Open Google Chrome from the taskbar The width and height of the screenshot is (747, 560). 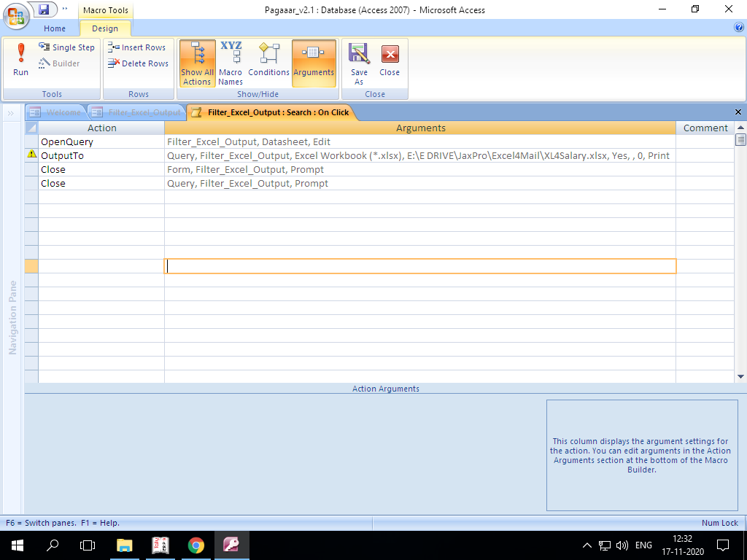click(x=196, y=545)
